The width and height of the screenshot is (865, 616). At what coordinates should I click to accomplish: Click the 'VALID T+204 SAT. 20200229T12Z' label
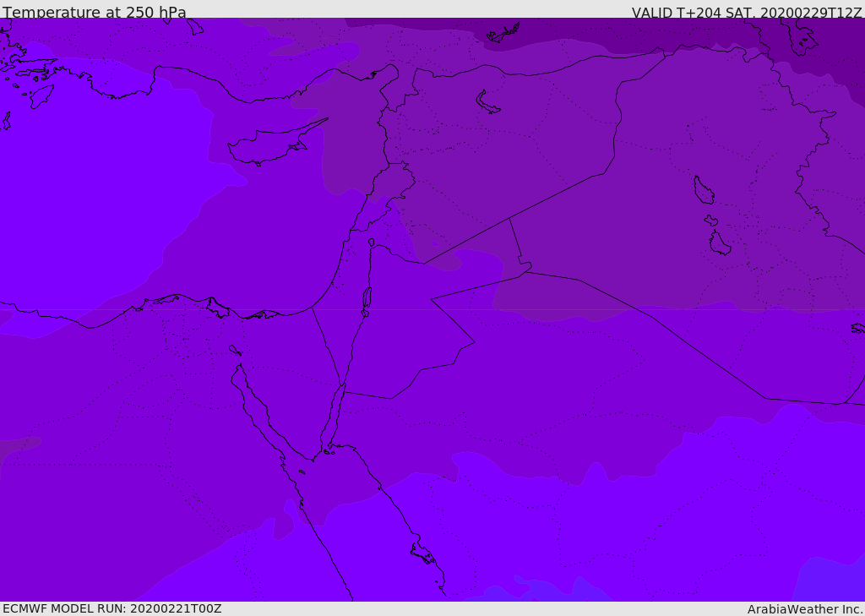click(x=747, y=13)
